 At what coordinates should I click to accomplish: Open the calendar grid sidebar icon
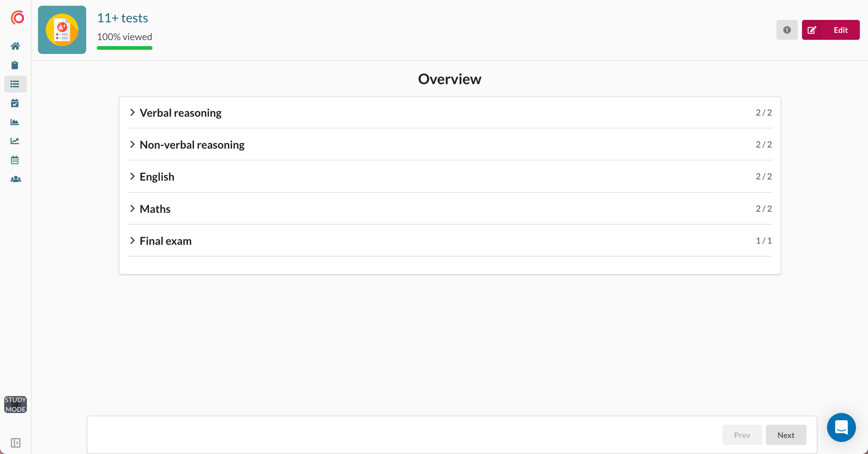pyautogui.click(x=15, y=160)
